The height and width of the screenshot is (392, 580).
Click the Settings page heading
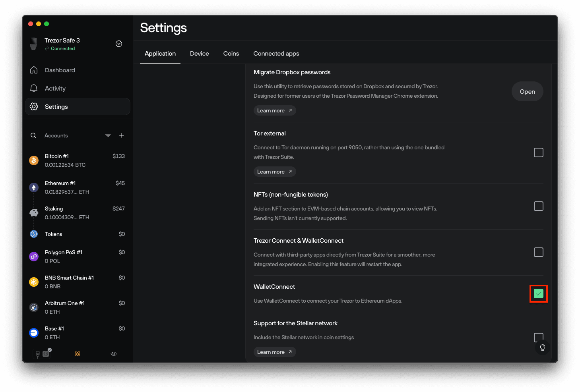(163, 28)
